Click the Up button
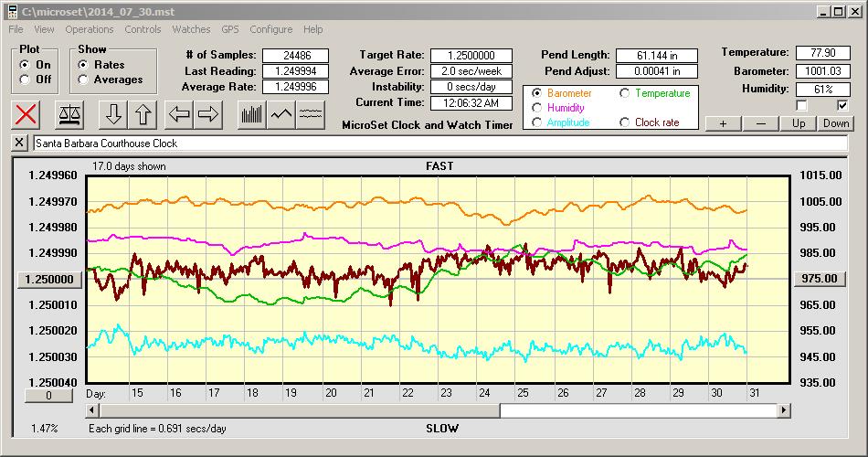 (x=799, y=123)
